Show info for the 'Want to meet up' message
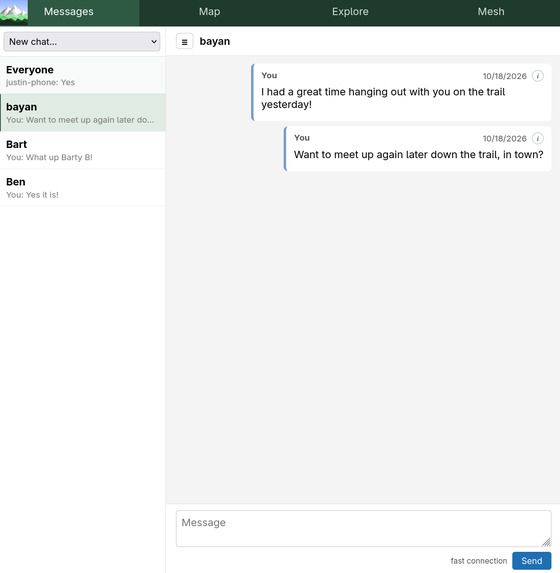560x573 pixels. click(537, 138)
